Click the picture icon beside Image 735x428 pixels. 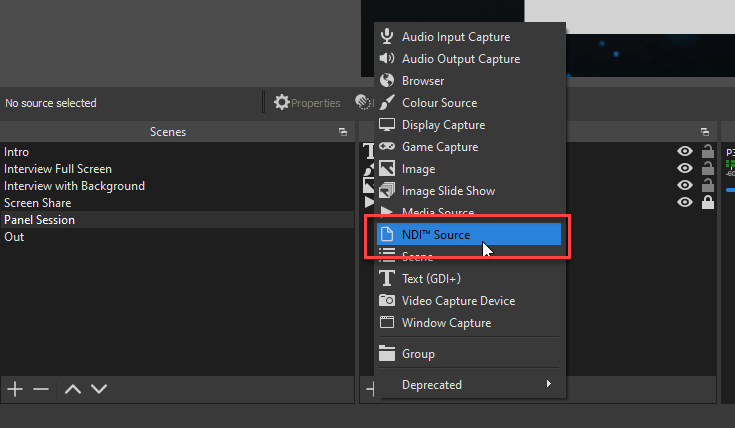387,168
